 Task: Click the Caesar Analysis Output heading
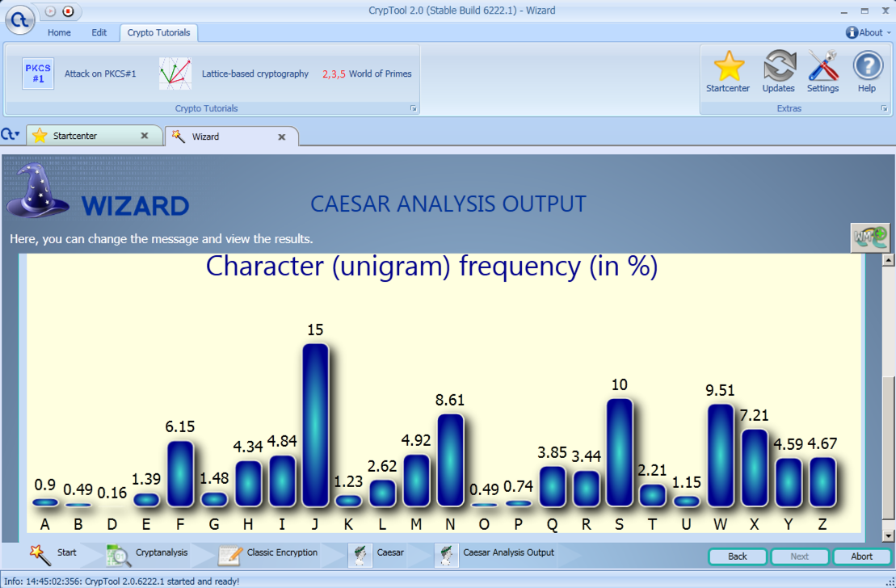(448, 204)
